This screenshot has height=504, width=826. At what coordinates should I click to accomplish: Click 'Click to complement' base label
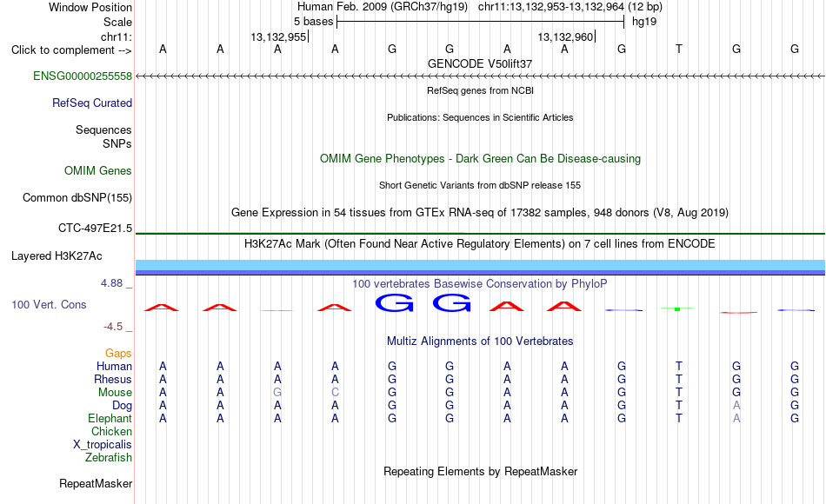click(x=71, y=50)
